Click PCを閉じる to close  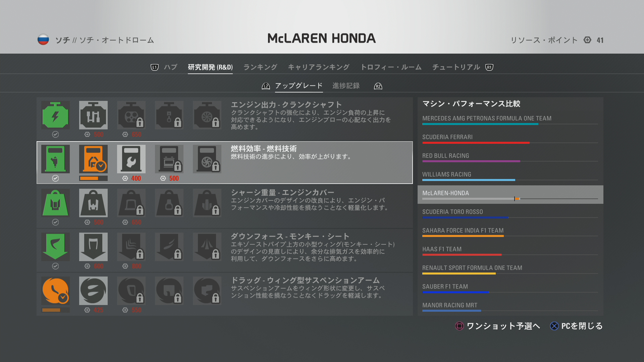click(x=576, y=326)
